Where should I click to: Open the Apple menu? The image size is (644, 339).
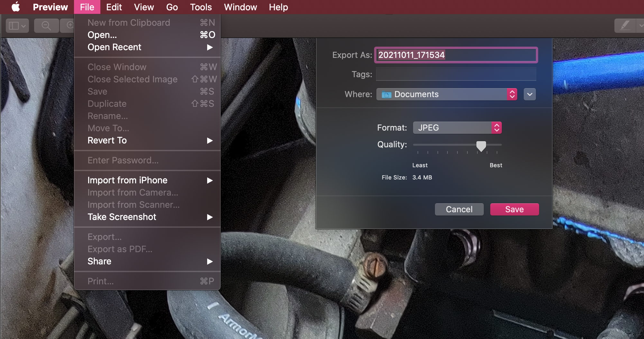pos(15,7)
